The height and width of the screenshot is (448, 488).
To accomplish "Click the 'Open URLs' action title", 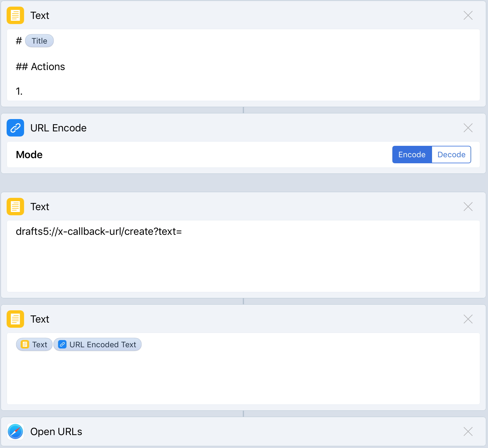I will click(56, 431).
